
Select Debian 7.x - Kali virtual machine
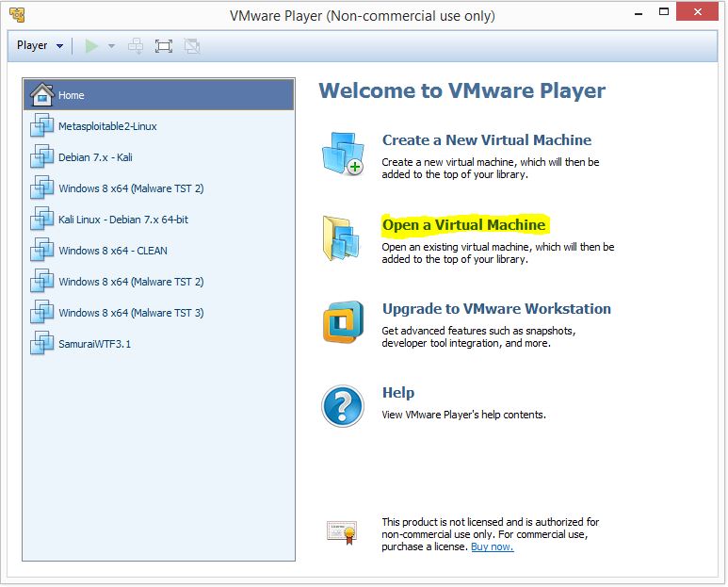[x=159, y=157]
